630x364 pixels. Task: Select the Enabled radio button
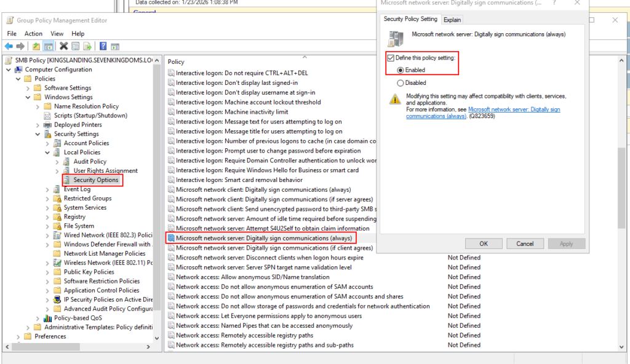401,70
